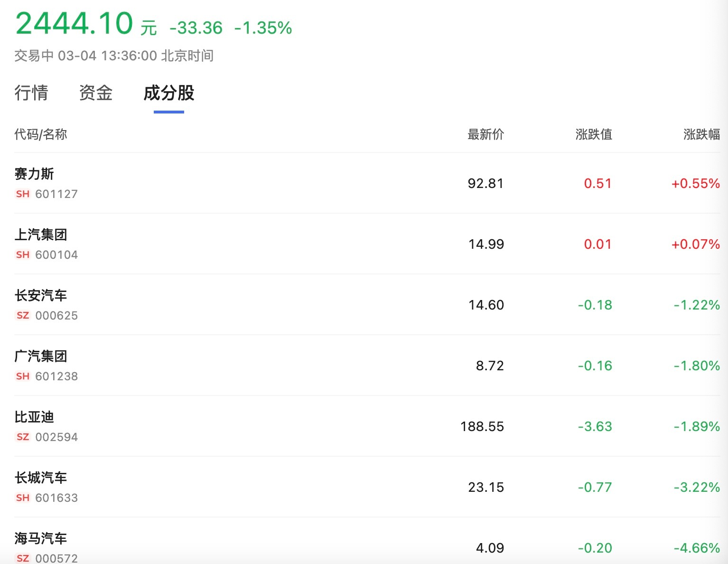
Task: Click the latest price 14.60
Action: tap(486, 305)
